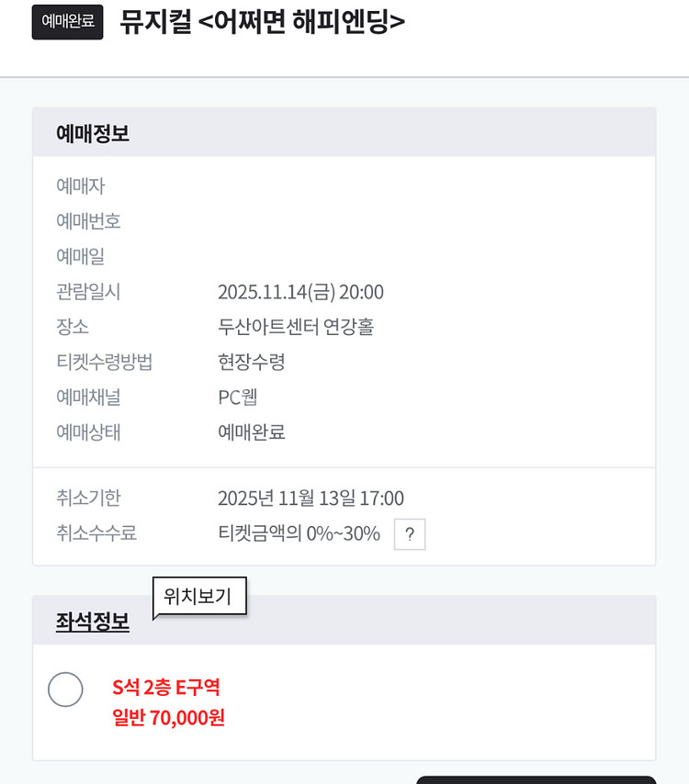This screenshot has height=784, width=689.
Task: Click the 일반 70,000원 price text
Action: point(168,717)
